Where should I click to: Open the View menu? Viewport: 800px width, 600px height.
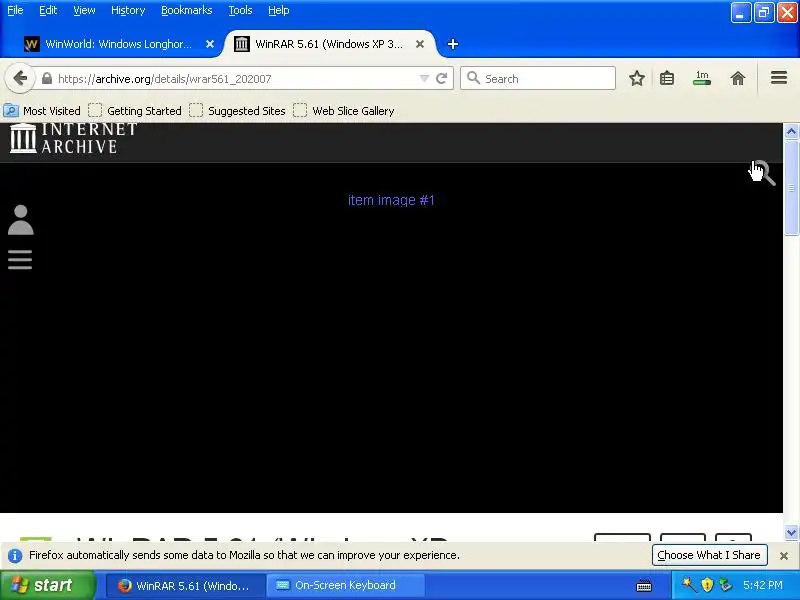coord(84,10)
